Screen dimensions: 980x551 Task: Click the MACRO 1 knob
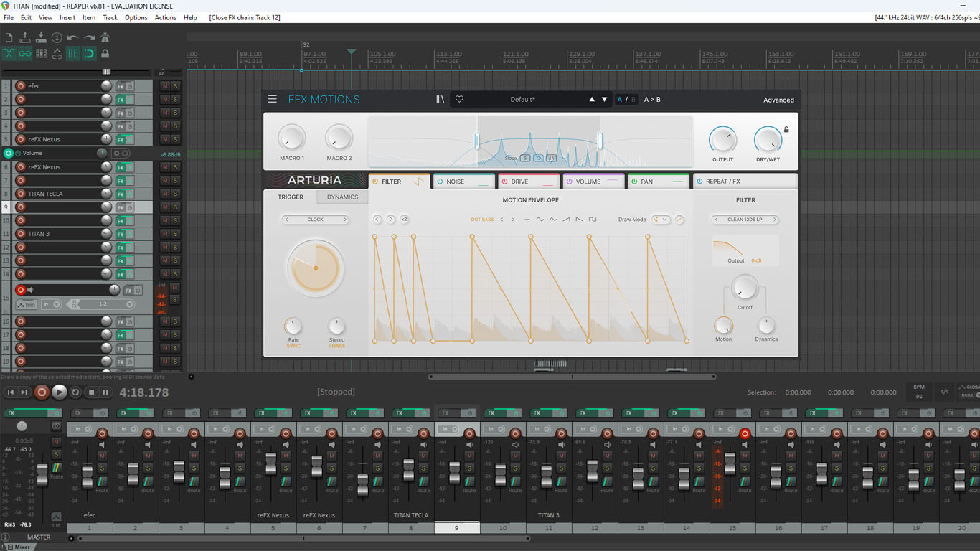tap(292, 138)
